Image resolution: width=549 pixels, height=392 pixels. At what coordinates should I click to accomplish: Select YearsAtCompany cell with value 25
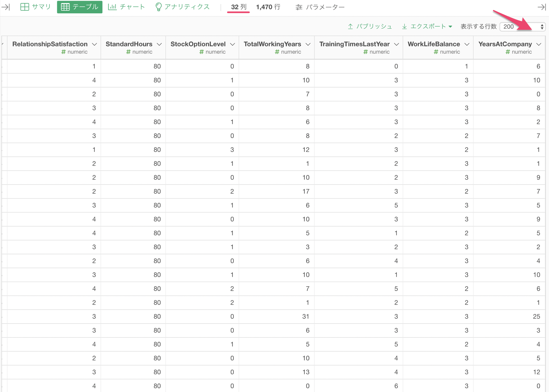(x=509, y=317)
